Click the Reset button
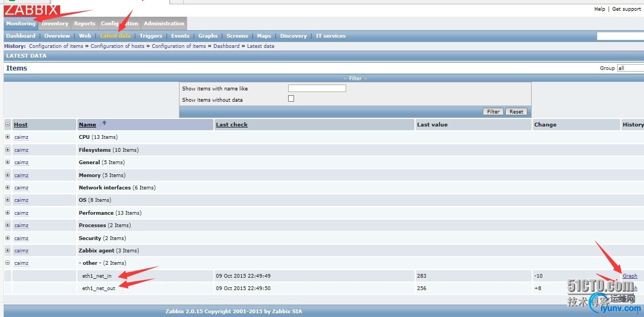644x317 pixels. pos(516,111)
